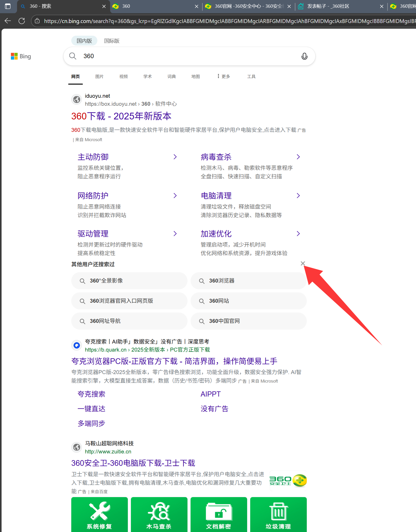Dismiss the 其他用户还搜索过 section
This screenshot has width=416, height=532.
click(x=303, y=263)
